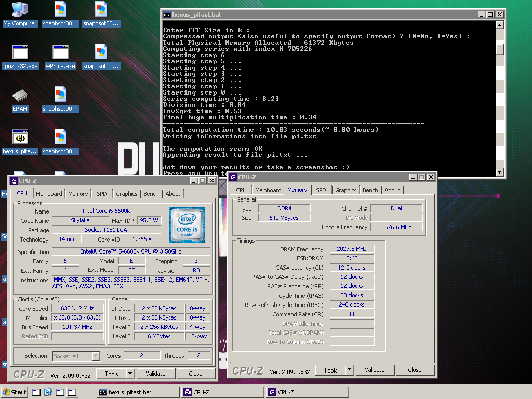The width and height of the screenshot is (532, 399).
Task: Open Memory tab in left CPU-Z window
Action: pos(78,194)
